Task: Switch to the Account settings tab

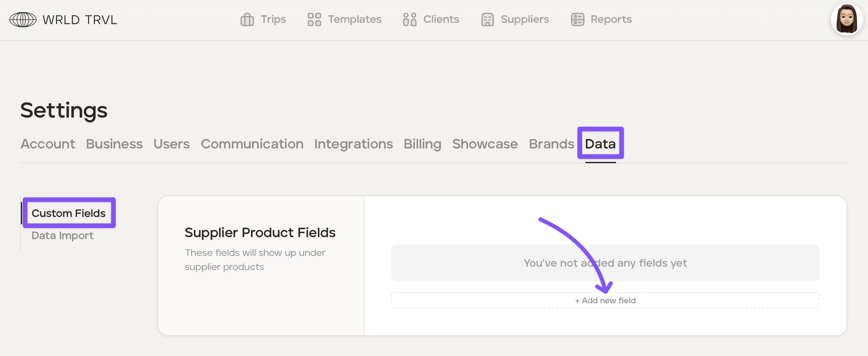Action: (47, 144)
